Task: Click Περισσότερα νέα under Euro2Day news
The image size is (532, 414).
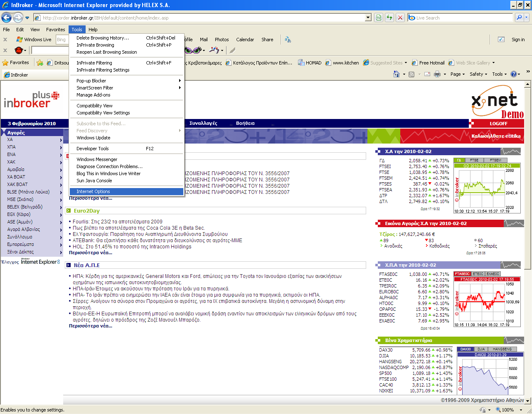Action: coord(91,253)
